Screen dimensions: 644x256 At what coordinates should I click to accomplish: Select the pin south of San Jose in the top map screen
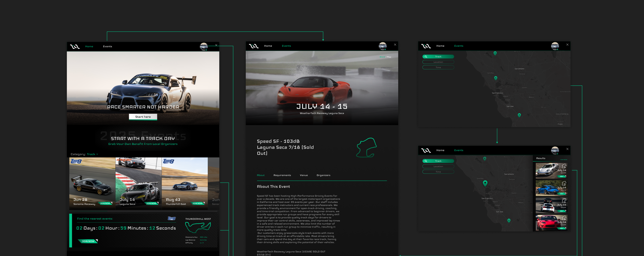519,115
